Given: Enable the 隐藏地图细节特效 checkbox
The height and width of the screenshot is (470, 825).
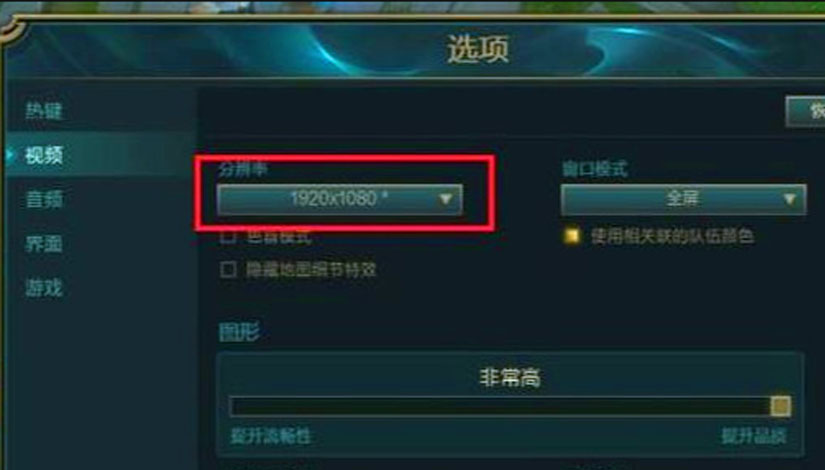Looking at the screenshot, I should coord(228,270).
